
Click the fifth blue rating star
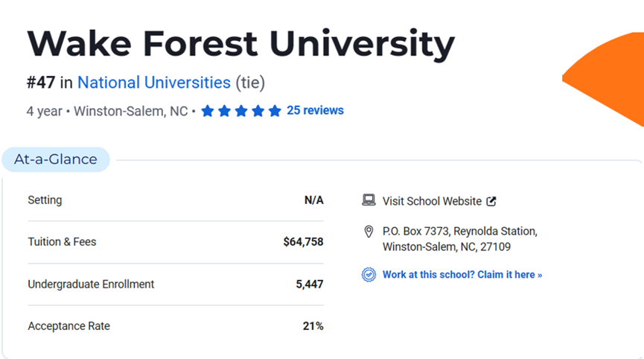point(275,111)
